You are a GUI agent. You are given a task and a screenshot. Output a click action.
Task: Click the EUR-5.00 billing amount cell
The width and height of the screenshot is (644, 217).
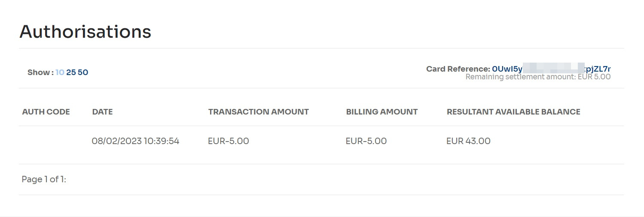tap(366, 141)
